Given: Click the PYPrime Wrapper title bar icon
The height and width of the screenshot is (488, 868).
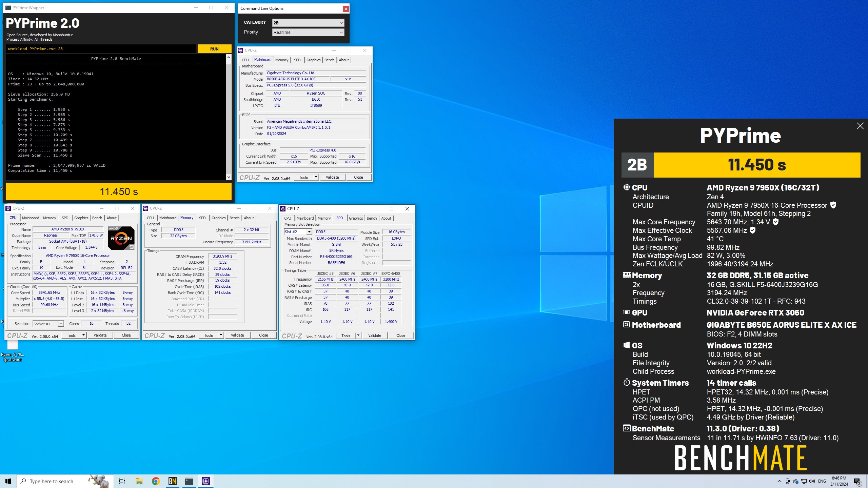Looking at the screenshot, I should [x=8, y=7].
